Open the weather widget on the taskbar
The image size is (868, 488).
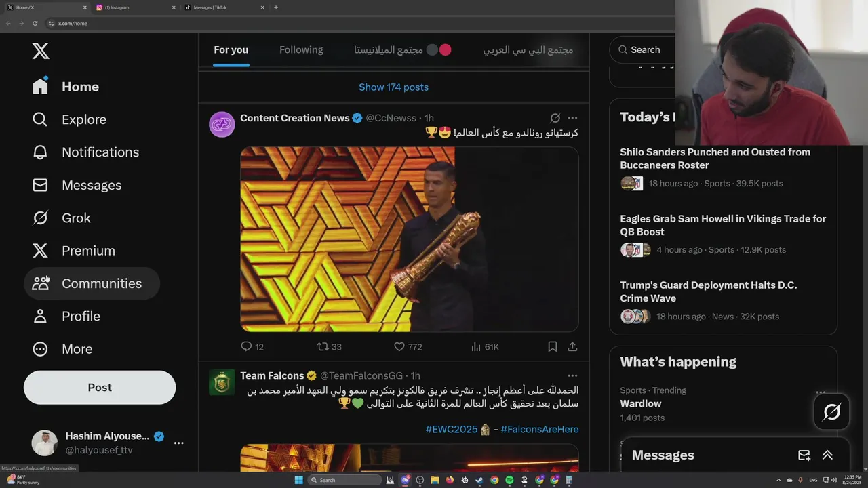pyautogui.click(x=22, y=480)
